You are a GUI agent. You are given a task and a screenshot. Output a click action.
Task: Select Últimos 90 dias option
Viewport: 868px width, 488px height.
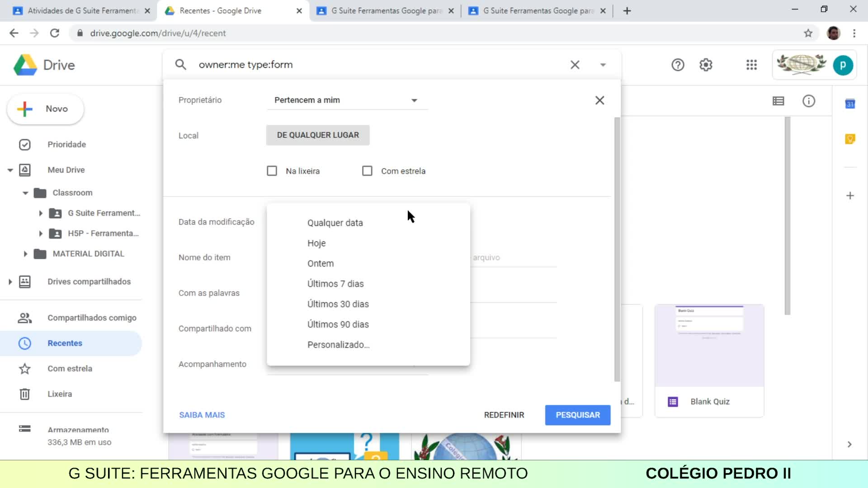(x=368, y=324)
